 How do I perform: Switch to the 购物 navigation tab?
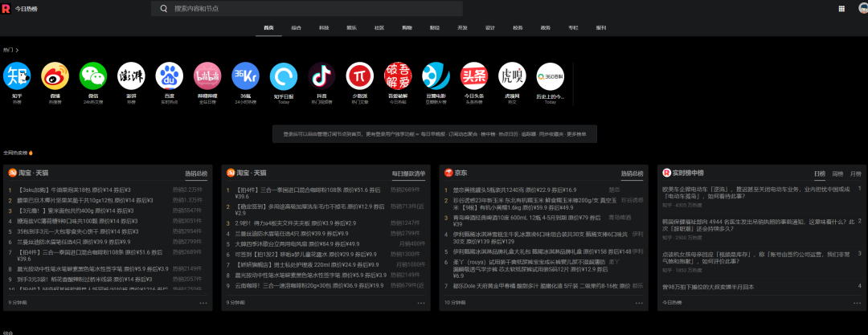407,27
